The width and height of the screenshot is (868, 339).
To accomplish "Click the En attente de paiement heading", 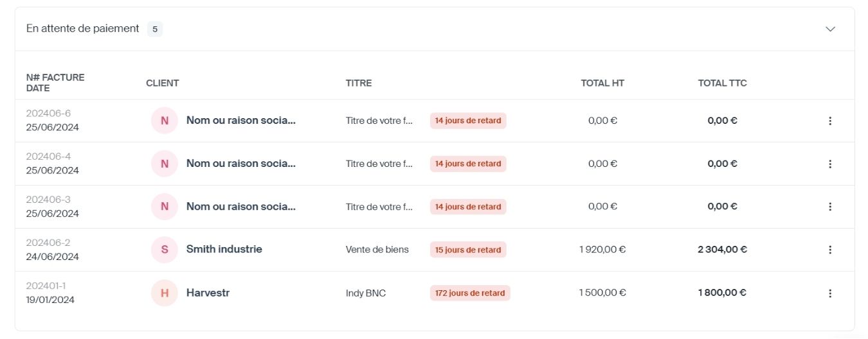I will point(82,29).
